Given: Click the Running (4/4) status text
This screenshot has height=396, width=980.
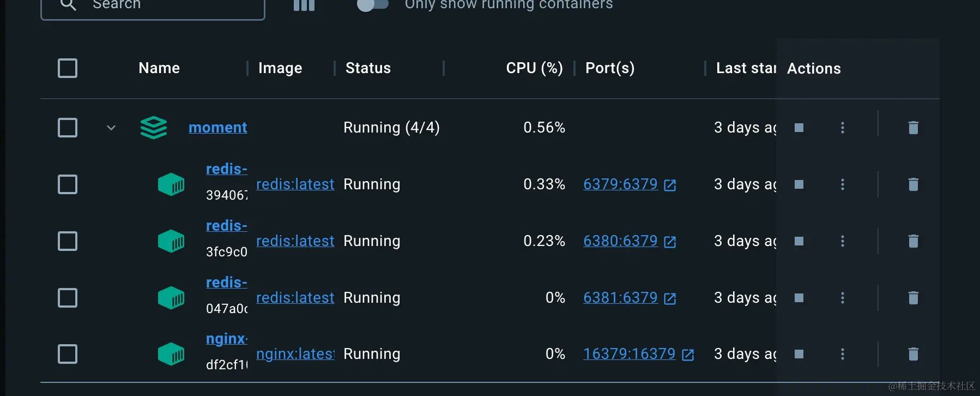Looking at the screenshot, I should 391,128.
